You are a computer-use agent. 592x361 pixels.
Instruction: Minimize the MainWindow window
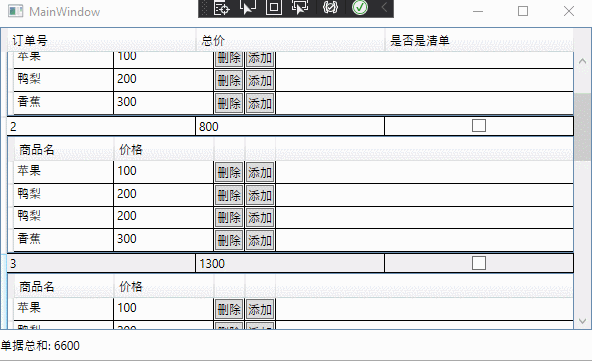[478, 11]
